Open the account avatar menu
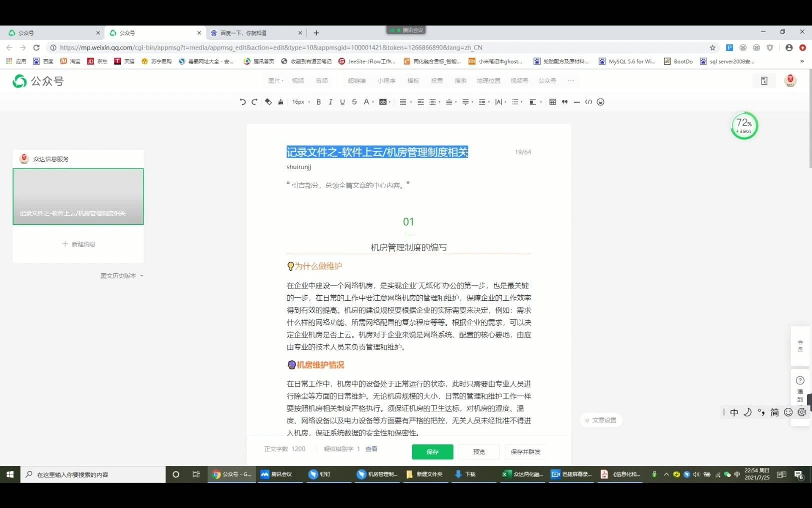This screenshot has height=508, width=812. coord(790,81)
